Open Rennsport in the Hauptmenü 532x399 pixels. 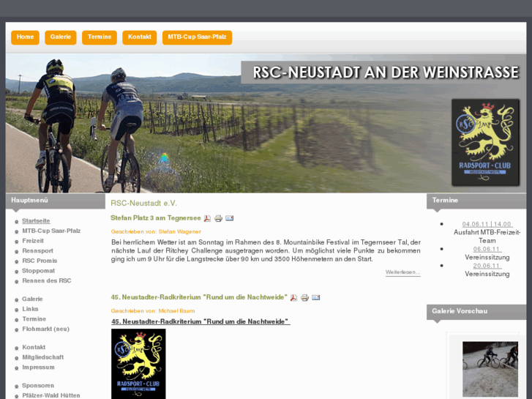(37, 251)
